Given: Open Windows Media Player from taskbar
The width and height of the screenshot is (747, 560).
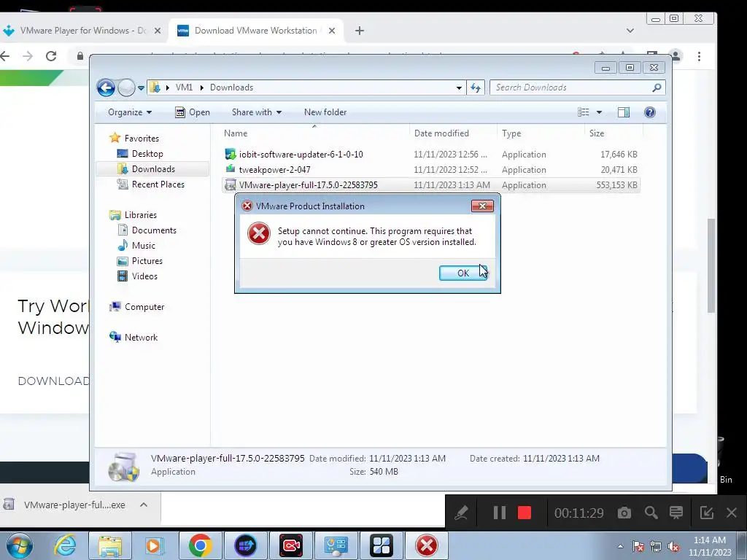Looking at the screenshot, I should [155, 545].
